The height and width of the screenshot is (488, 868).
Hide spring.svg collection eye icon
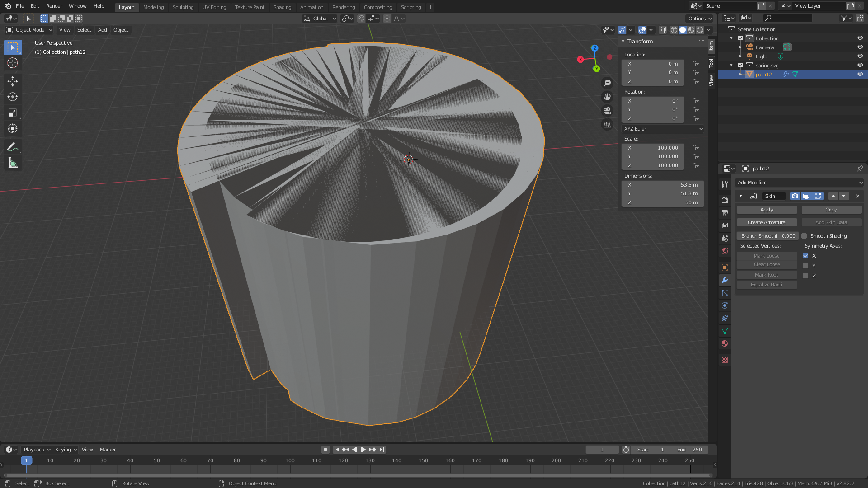pos(860,65)
